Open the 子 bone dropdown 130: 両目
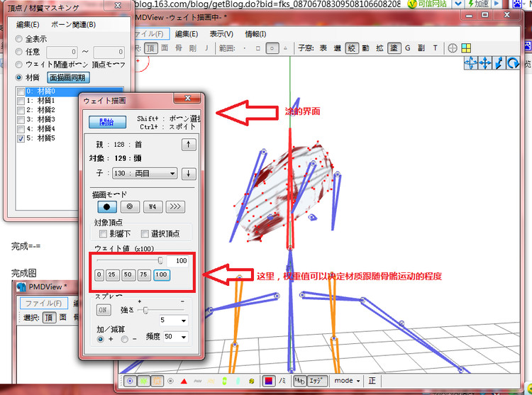Screen dimensions: 532x395 [145, 174]
